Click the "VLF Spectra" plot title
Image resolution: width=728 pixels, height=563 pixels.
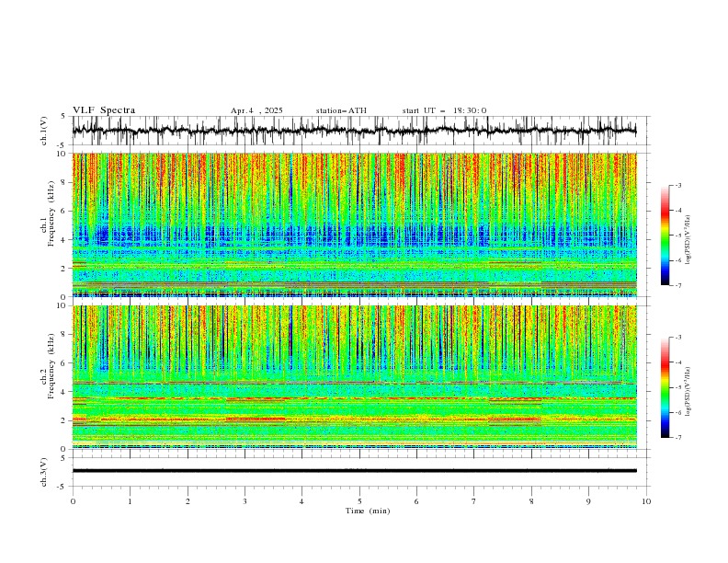[x=104, y=110]
